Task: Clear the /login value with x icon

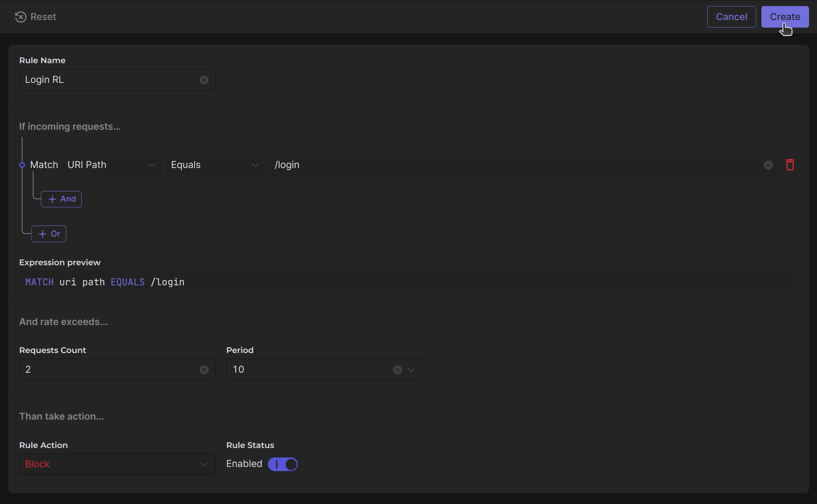Action: tap(768, 165)
